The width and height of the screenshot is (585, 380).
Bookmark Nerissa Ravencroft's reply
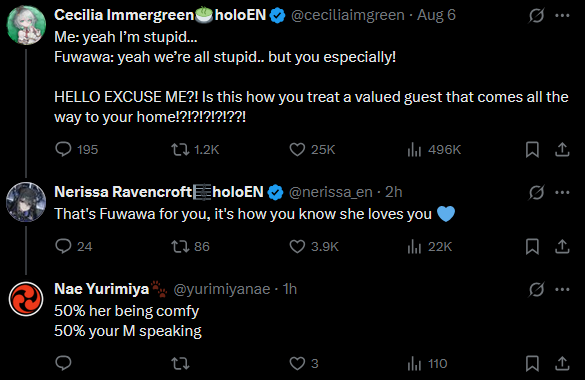tap(532, 246)
